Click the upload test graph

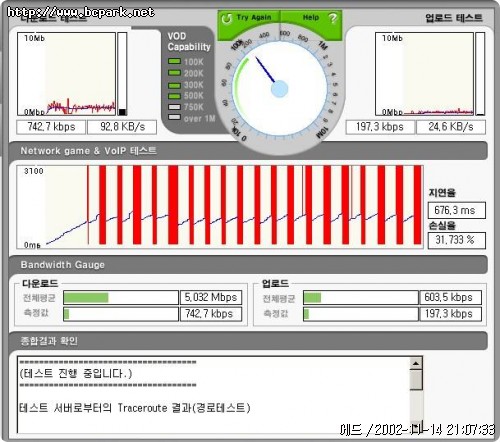[x=424, y=74]
